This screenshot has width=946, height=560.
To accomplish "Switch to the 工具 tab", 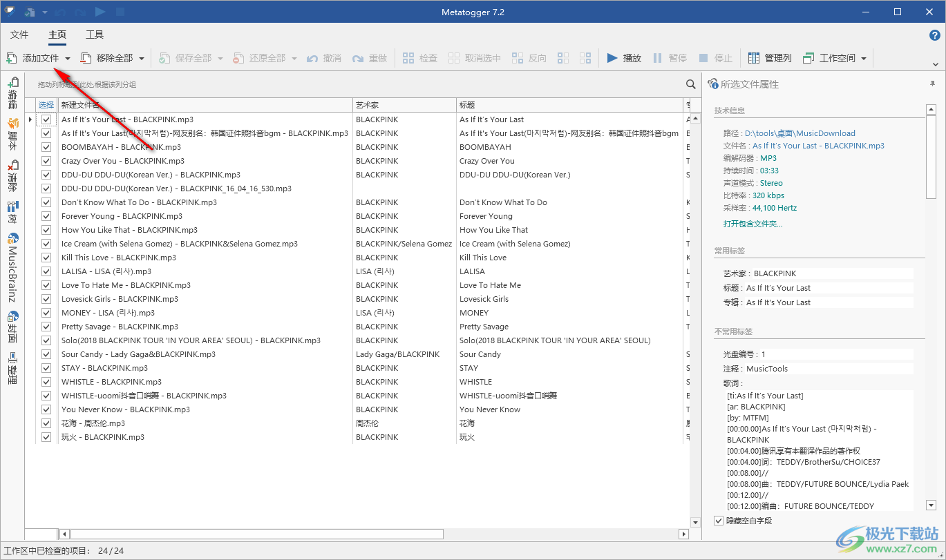I will point(95,35).
